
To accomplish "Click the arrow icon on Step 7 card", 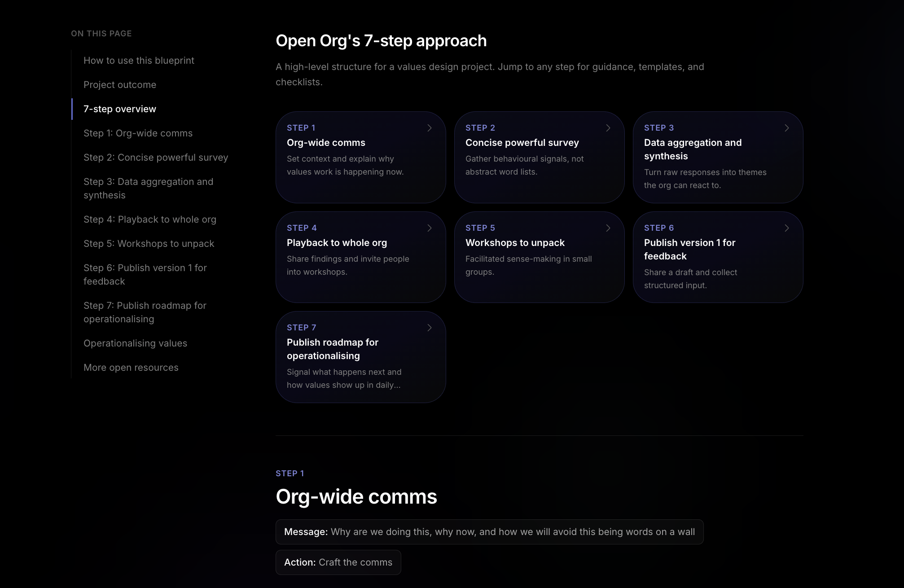I will pyautogui.click(x=430, y=328).
